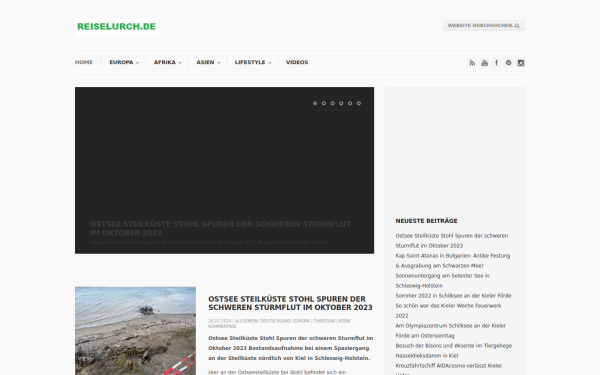Expand the Afrika menu arrow

(x=180, y=63)
